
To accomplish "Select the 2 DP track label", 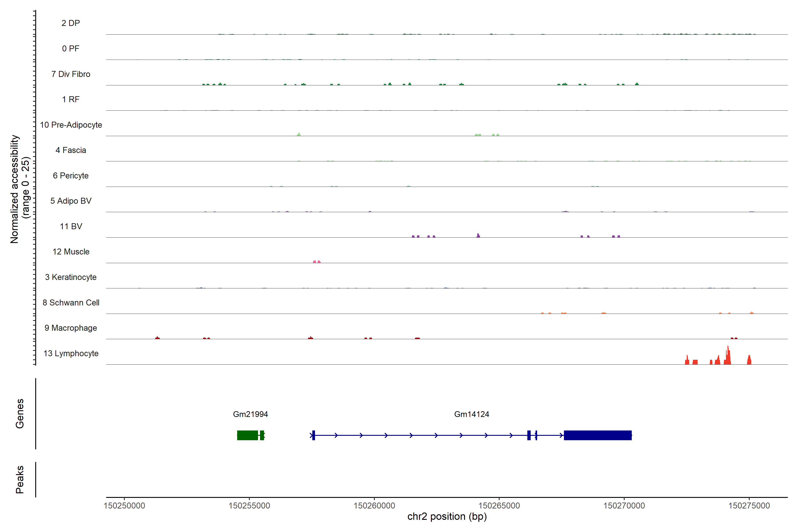I will 70,23.
